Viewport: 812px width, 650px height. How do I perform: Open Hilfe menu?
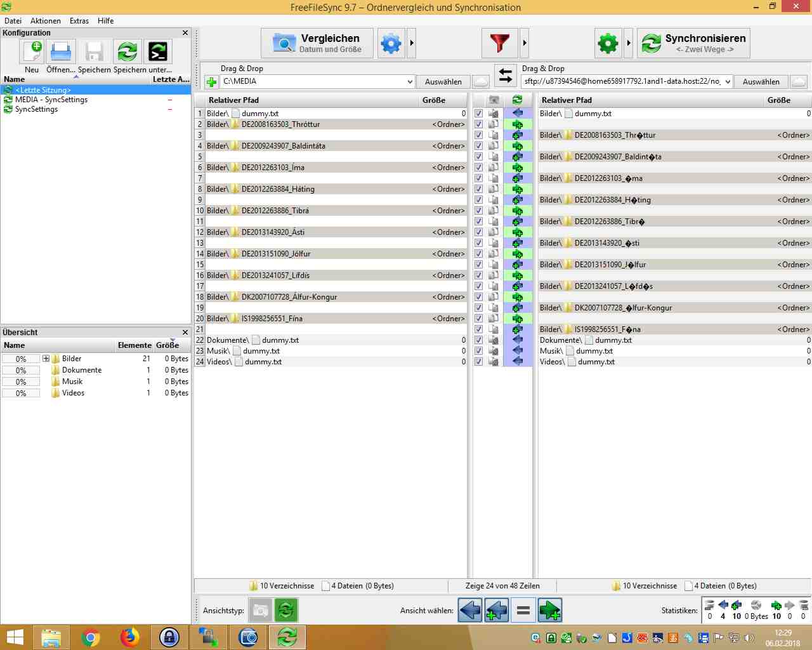pyautogui.click(x=105, y=21)
